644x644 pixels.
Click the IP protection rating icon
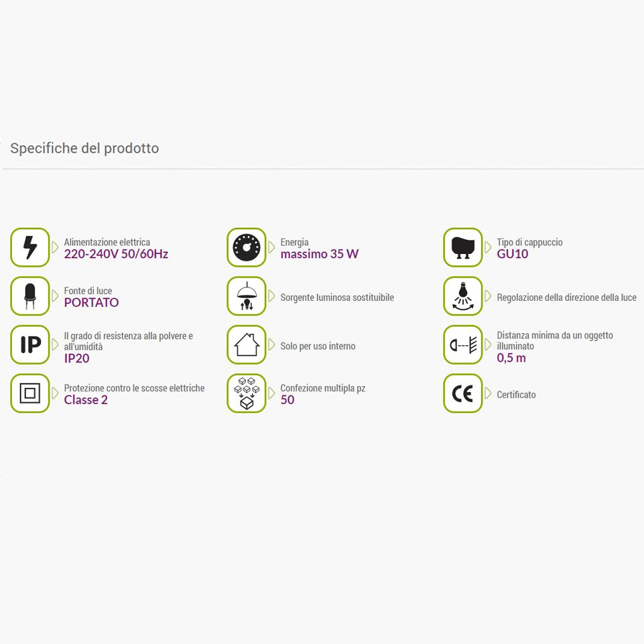[30, 344]
